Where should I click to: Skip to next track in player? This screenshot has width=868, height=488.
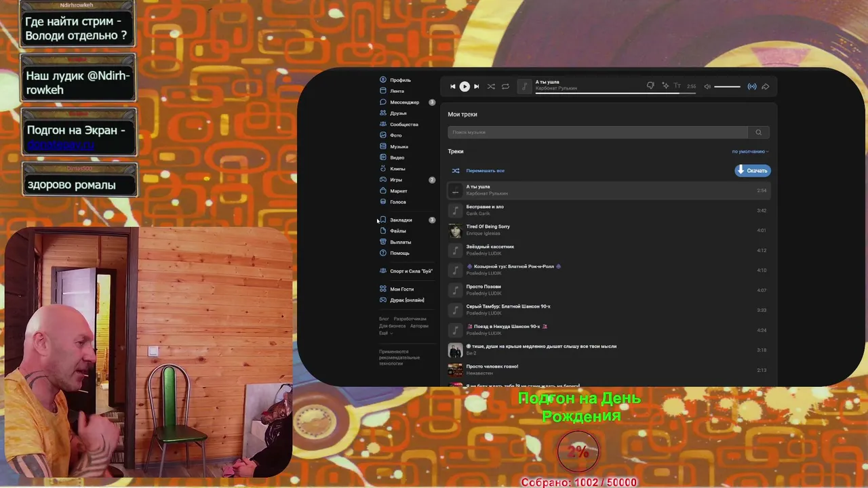[x=476, y=86]
